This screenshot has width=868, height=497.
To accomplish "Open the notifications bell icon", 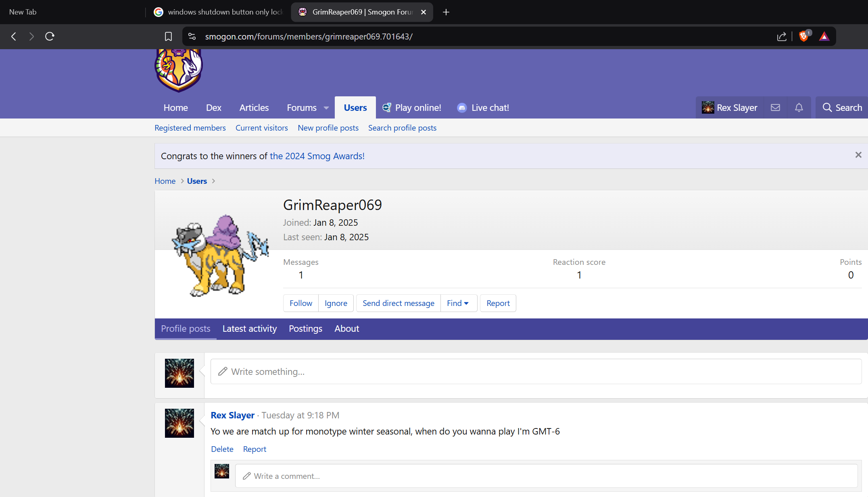I will 799,108.
